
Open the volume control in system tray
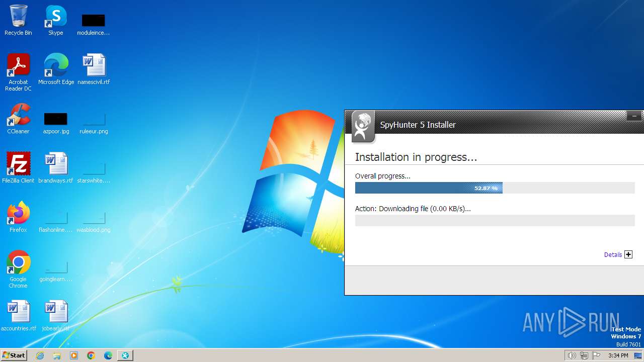pyautogui.click(x=572, y=355)
